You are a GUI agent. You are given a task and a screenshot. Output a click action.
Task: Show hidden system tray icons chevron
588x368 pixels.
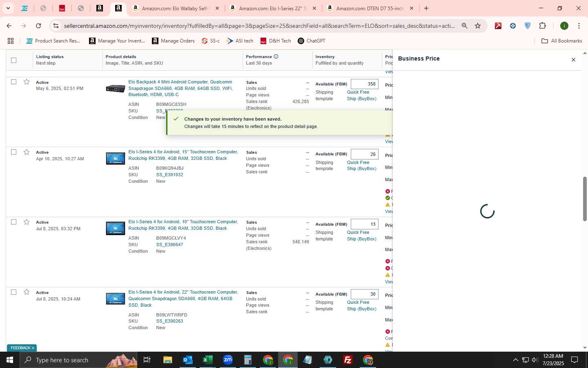click(515, 360)
